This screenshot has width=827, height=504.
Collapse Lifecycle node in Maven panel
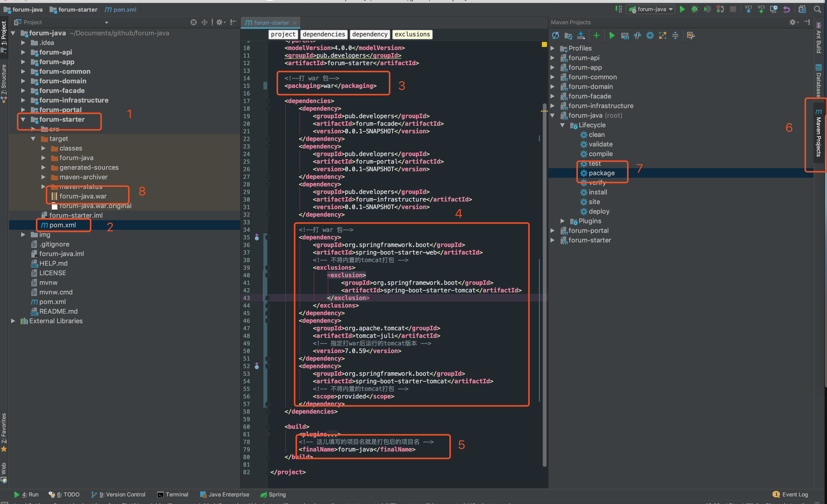point(563,125)
